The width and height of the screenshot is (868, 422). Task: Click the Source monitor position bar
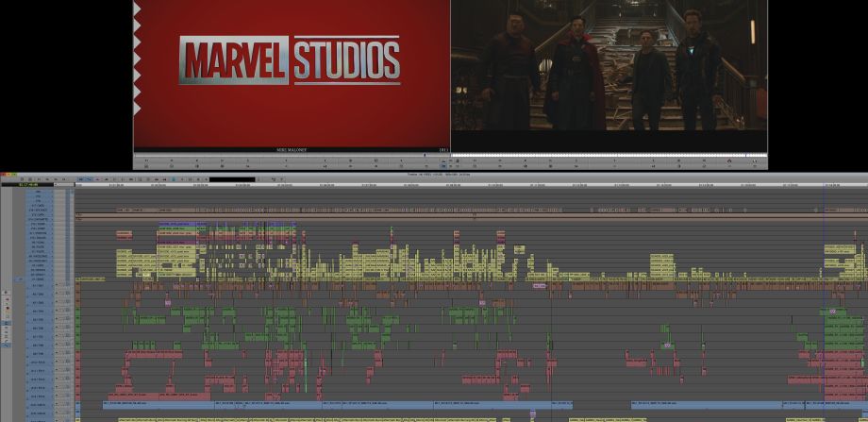click(292, 155)
